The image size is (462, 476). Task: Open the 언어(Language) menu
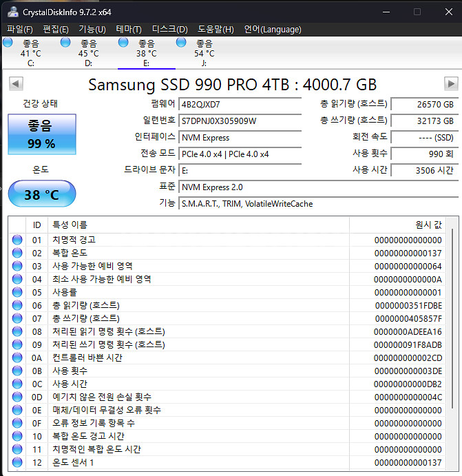[x=273, y=29]
